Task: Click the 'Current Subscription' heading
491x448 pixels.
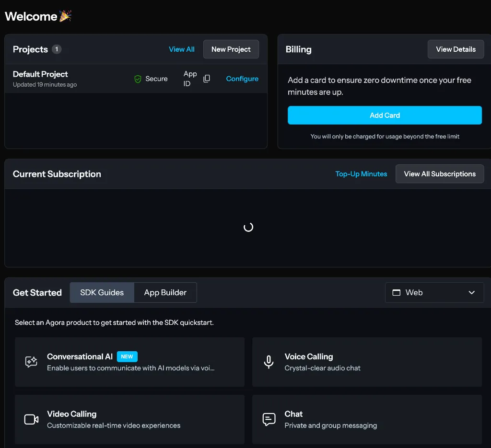Action: [x=57, y=174]
